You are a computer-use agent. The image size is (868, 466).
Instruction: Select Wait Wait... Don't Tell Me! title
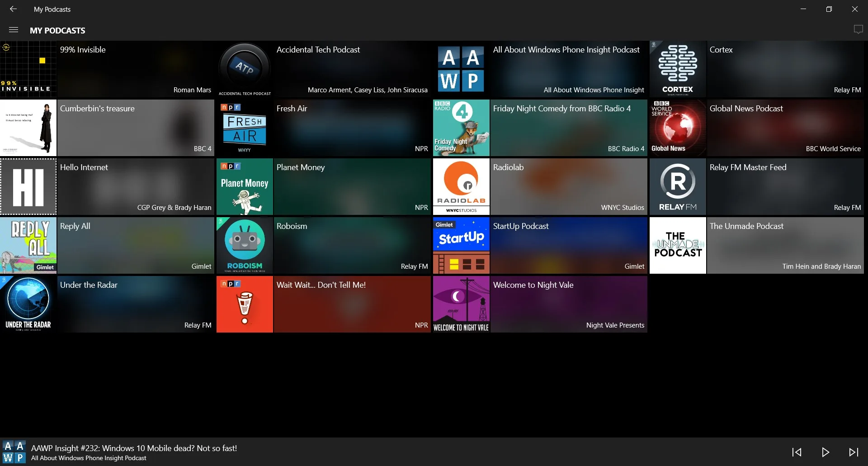coord(321,285)
